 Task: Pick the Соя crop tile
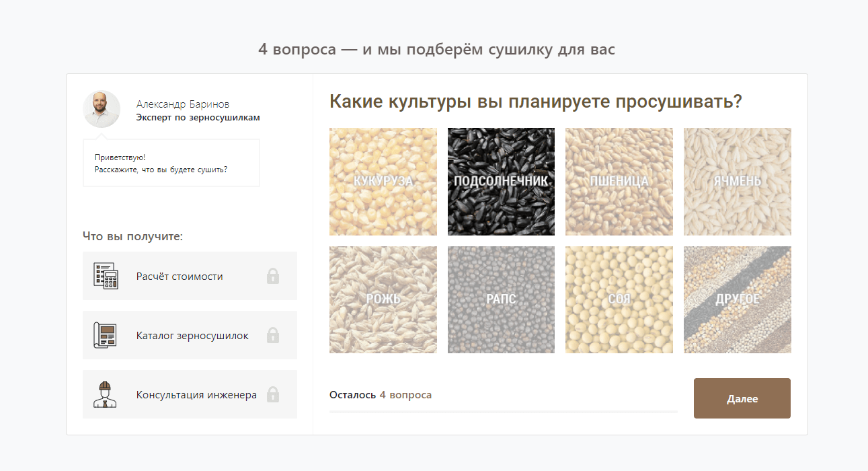pos(619,299)
